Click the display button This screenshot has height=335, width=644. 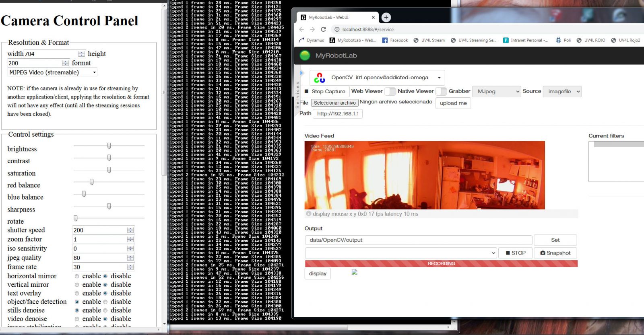[318, 273]
